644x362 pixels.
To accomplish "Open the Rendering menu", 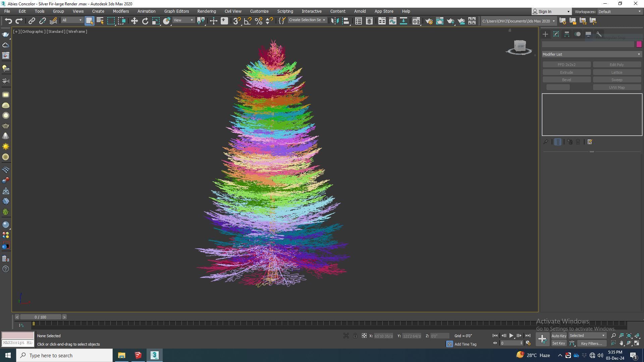I will [206, 11].
